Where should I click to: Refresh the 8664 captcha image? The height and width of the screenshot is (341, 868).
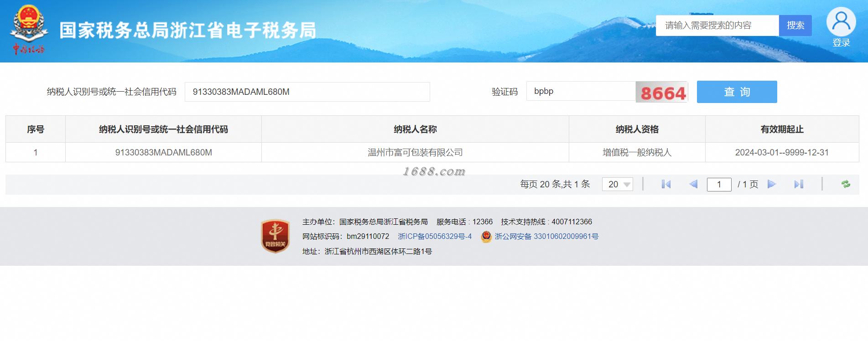[662, 92]
